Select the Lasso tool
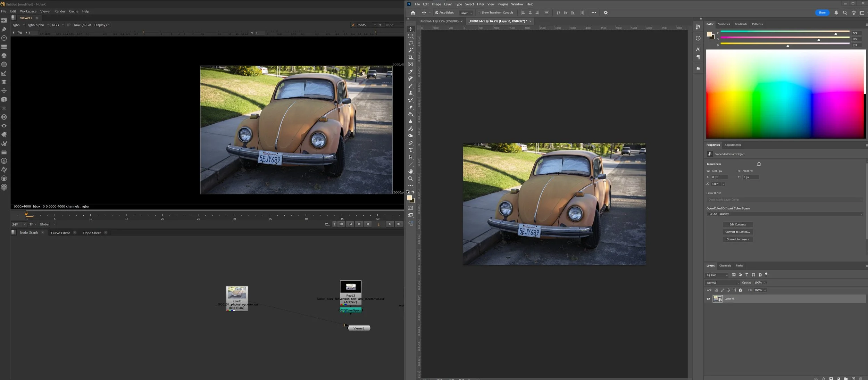 [x=410, y=43]
